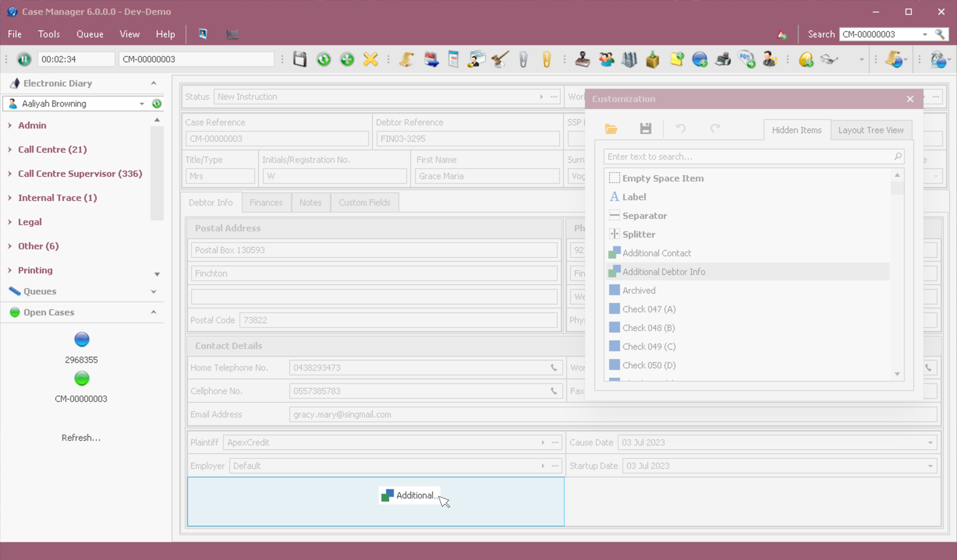Click Refresh in the Open Cases panel
Image resolution: width=957 pixels, height=560 pixels.
point(81,438)
